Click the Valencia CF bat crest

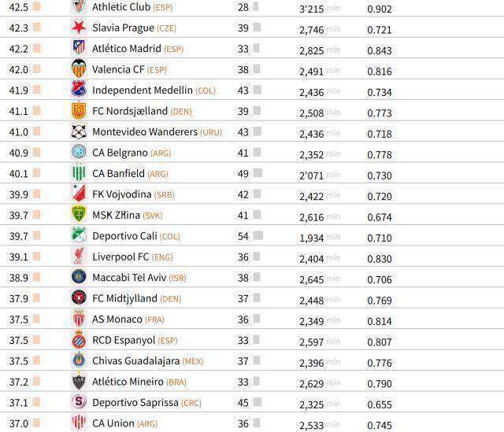click(x=79, y=69)
